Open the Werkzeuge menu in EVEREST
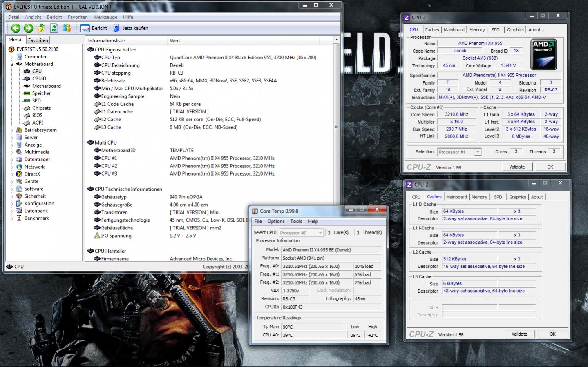 click(105, 17)
